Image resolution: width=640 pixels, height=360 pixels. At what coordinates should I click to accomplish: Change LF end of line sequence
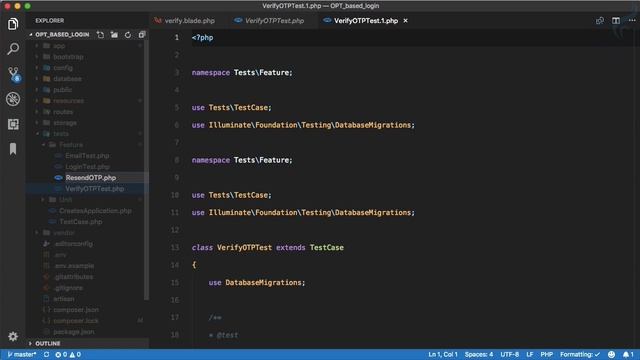coord(530,354)
